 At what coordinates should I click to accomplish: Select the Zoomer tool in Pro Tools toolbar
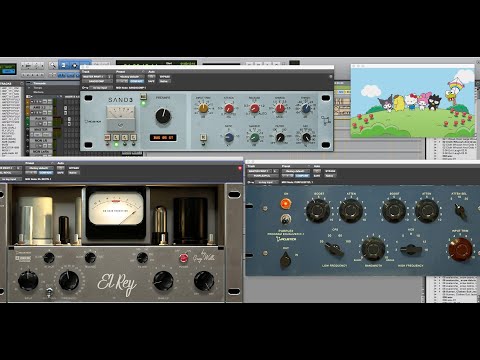[x=53, y=65]
